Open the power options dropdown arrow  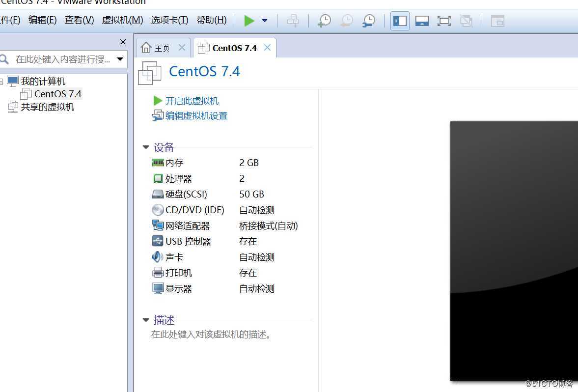(x=265, y=21)
